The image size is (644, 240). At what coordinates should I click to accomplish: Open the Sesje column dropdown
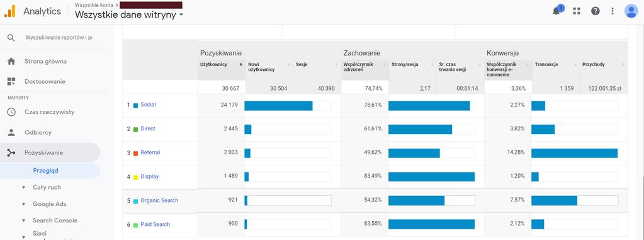336,64
